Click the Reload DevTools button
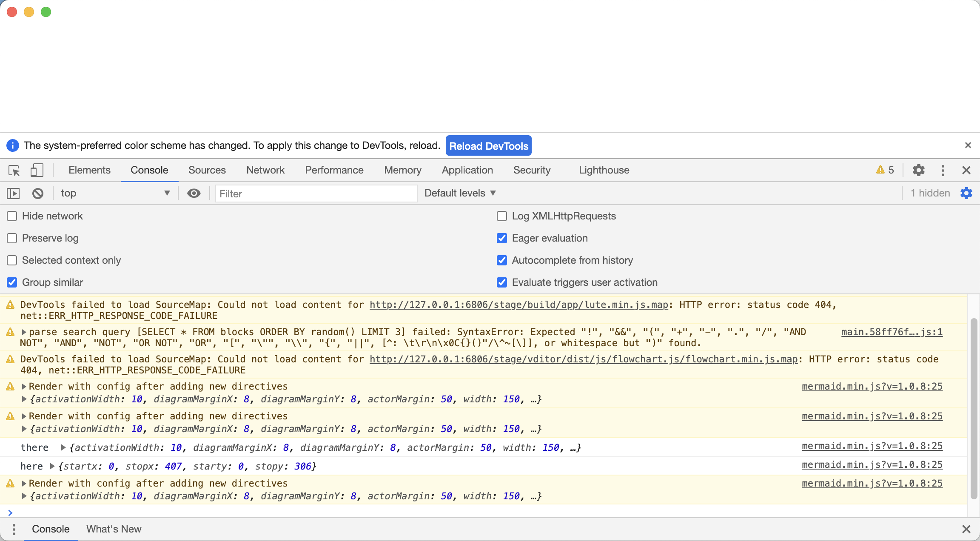The width and height of the screenshot is (980, 541). pos(488,146)
